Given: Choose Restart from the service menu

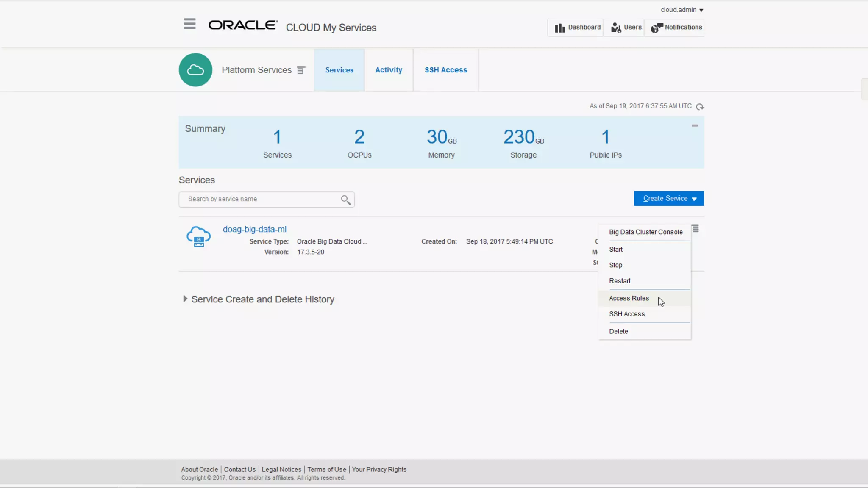Looking at the screenshot, I should (620, 281).
